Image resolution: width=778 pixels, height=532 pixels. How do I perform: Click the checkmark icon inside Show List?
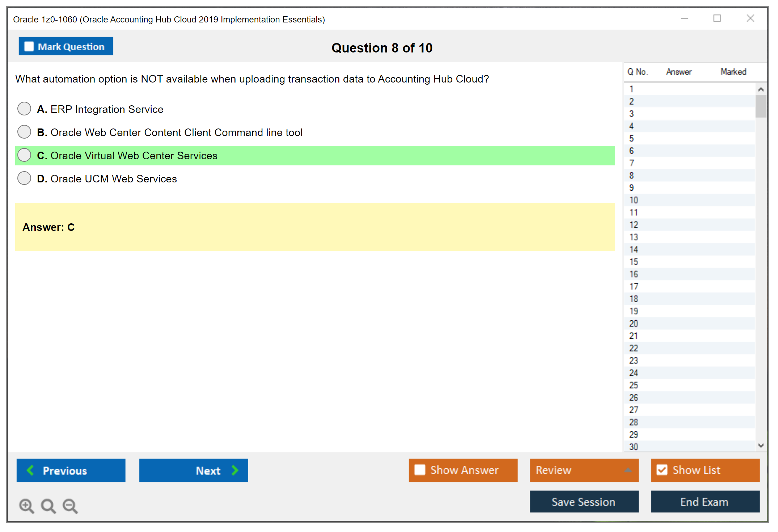click(662, 470)
